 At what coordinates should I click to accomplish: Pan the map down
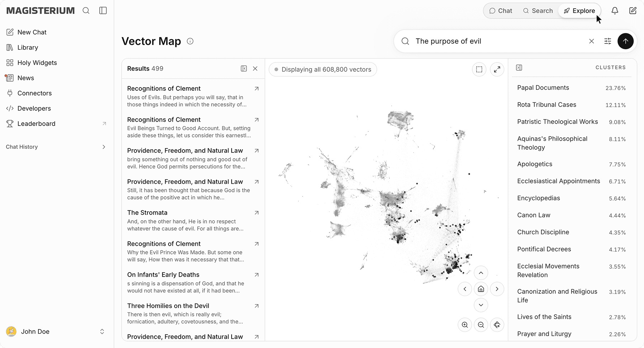tap(481, 305)
